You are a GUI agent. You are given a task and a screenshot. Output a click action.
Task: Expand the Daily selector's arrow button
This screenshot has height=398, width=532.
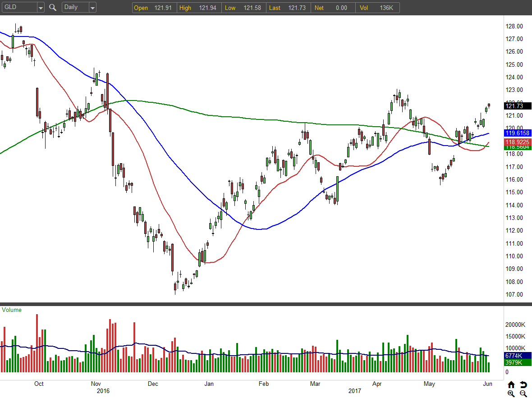(x=93, y=7)
